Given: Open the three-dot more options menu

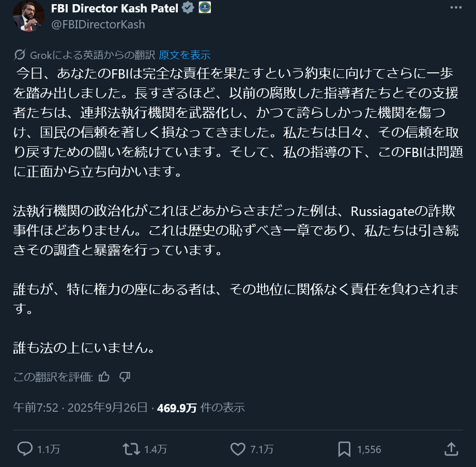Looking at the screenshot, I should tap(456, 8).
